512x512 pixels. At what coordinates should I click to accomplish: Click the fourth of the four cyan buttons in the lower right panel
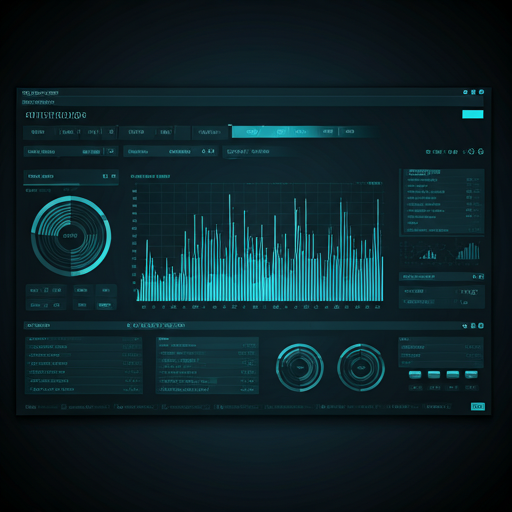[471, 375]
